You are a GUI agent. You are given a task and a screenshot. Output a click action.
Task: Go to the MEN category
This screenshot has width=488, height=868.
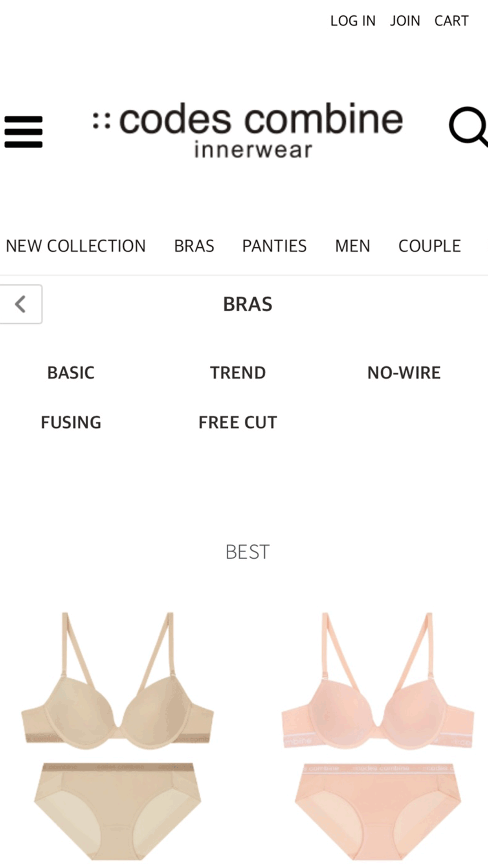tap(352, 246)
